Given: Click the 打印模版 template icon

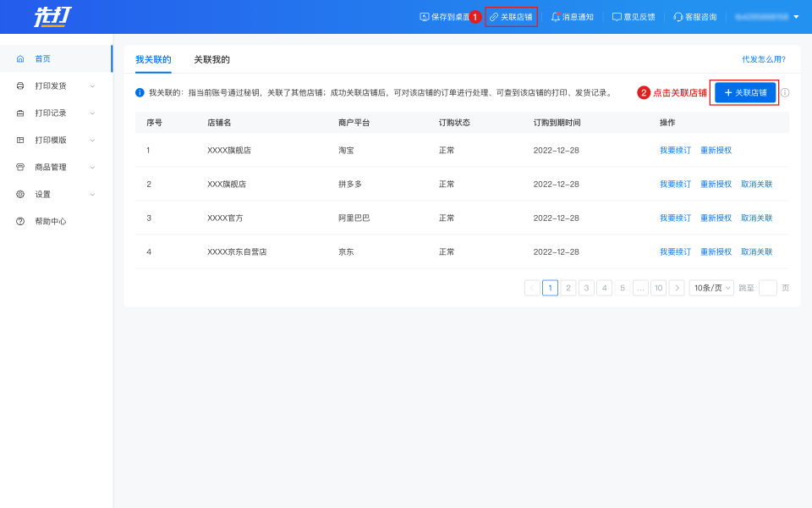Looking at the screenshot, I should (x=20, y=140).
